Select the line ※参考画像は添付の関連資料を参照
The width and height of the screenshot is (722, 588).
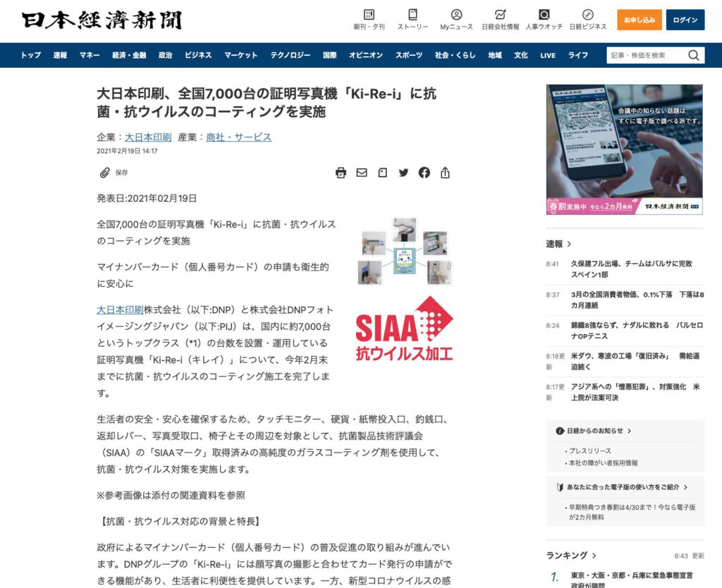[171, 496]
